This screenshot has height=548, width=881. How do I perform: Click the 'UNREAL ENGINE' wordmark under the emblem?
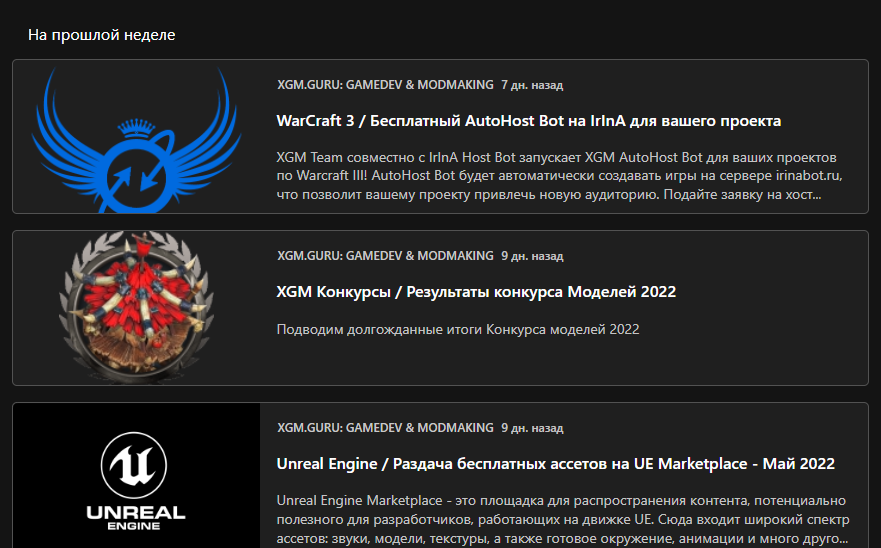[135, 518]
